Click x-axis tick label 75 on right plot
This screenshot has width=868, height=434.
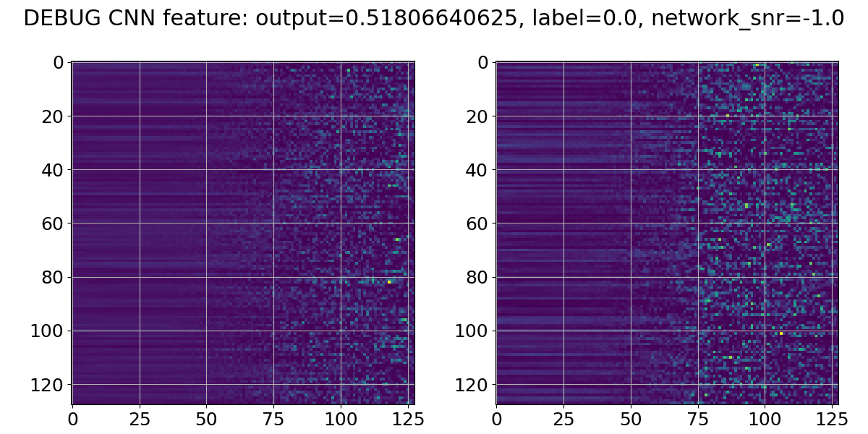698,418
